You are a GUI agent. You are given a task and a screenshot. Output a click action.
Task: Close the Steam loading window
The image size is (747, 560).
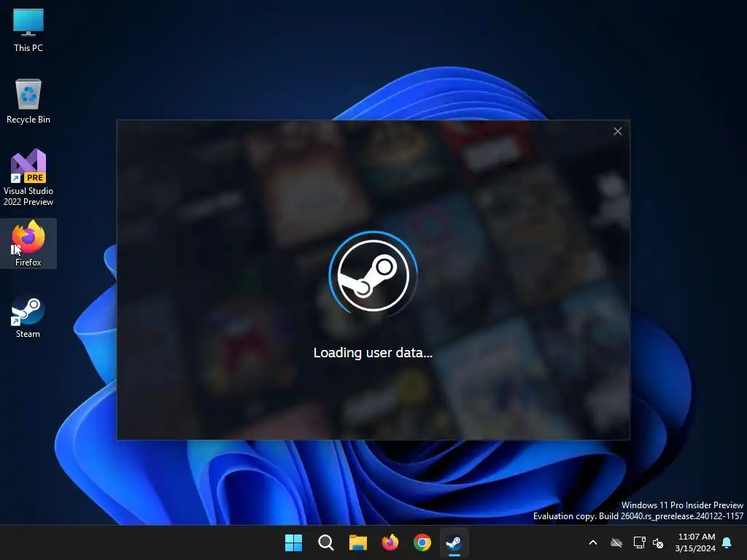[617, 131]
